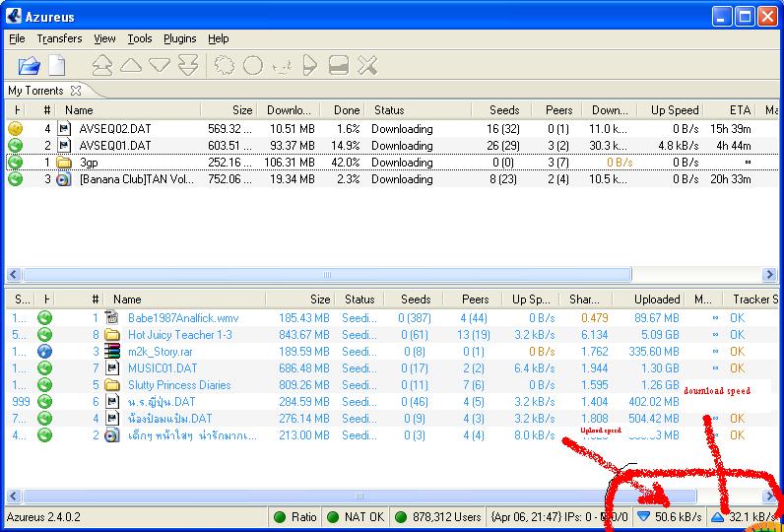Click the yellow health icon of AVSEQ02.DAT
The image size is (784, 532).
(16, 128)
